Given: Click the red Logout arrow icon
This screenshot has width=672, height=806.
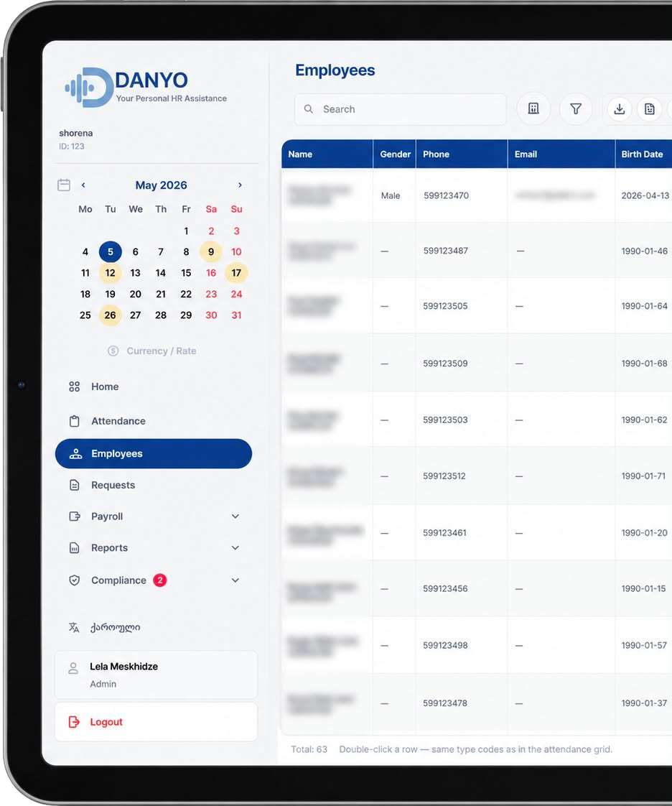Looking at the screenshot, I should point(74,722).
